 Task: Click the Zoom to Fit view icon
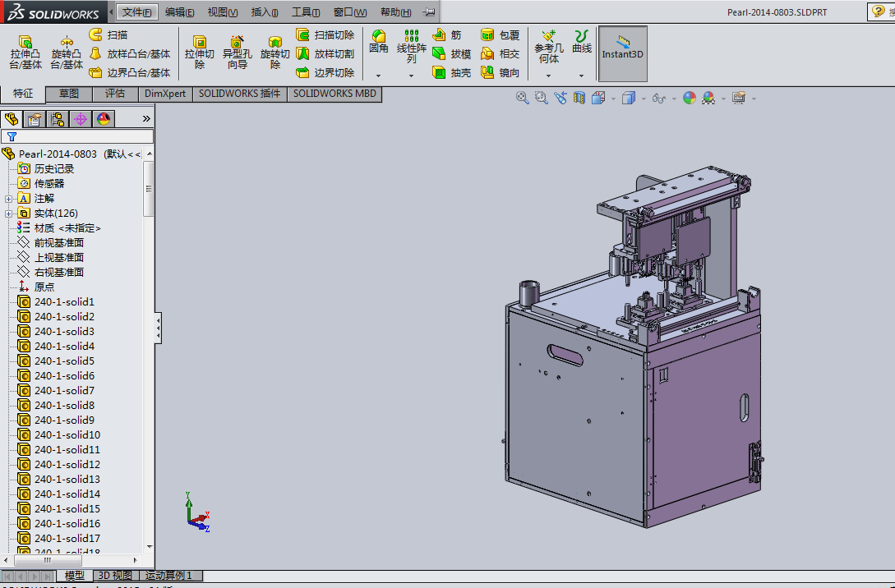tap(522, 98)
